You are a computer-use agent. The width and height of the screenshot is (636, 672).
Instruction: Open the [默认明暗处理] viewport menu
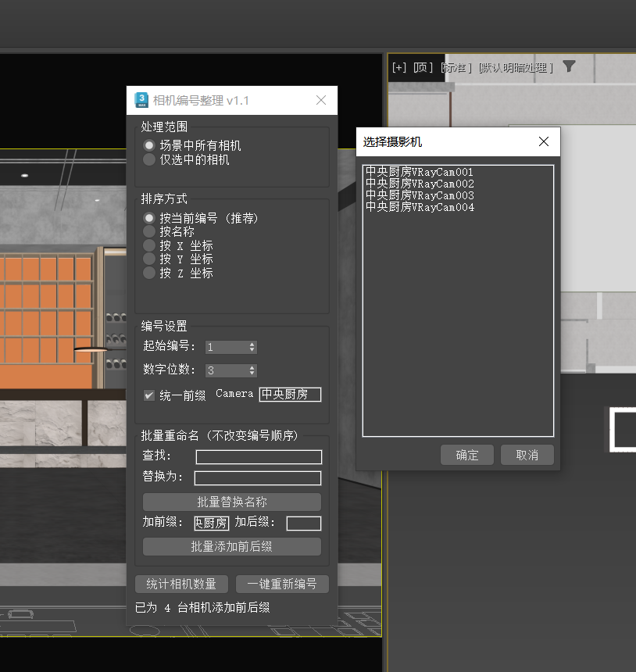tap(516, 68)
